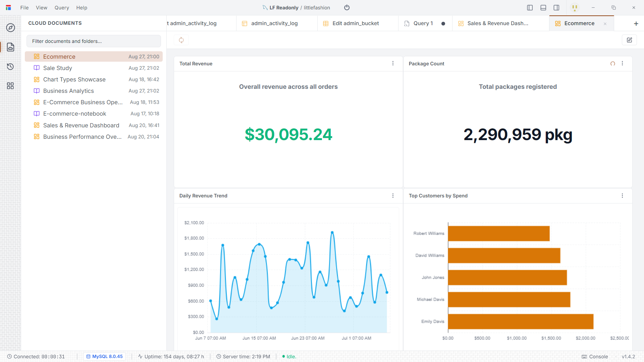Click the filter documents input field
644x362 pixels.
click(x=94, y=41)
